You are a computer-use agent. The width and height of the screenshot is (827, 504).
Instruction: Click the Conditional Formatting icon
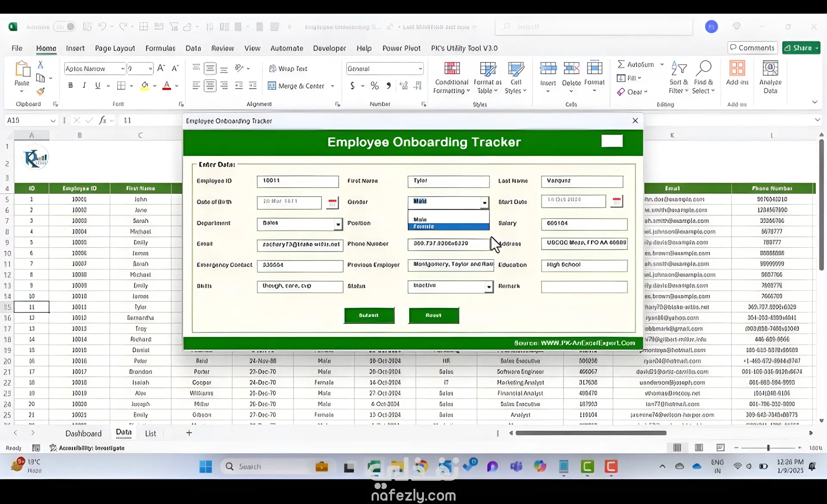click(451, 69)
